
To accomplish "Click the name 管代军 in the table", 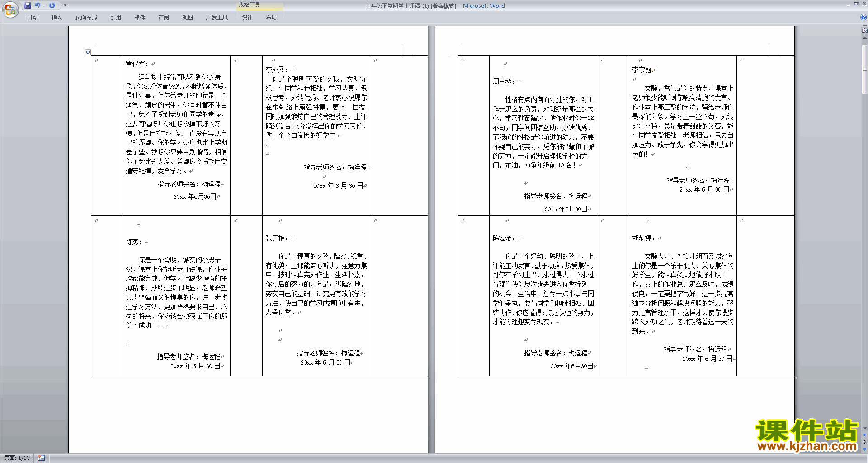I will 135,64.
